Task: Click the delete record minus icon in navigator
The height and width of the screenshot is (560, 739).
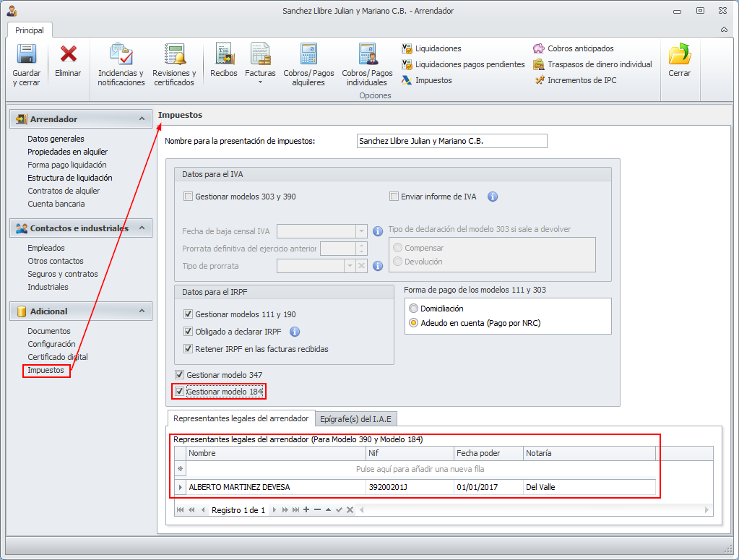Action: tap(317, 509)
